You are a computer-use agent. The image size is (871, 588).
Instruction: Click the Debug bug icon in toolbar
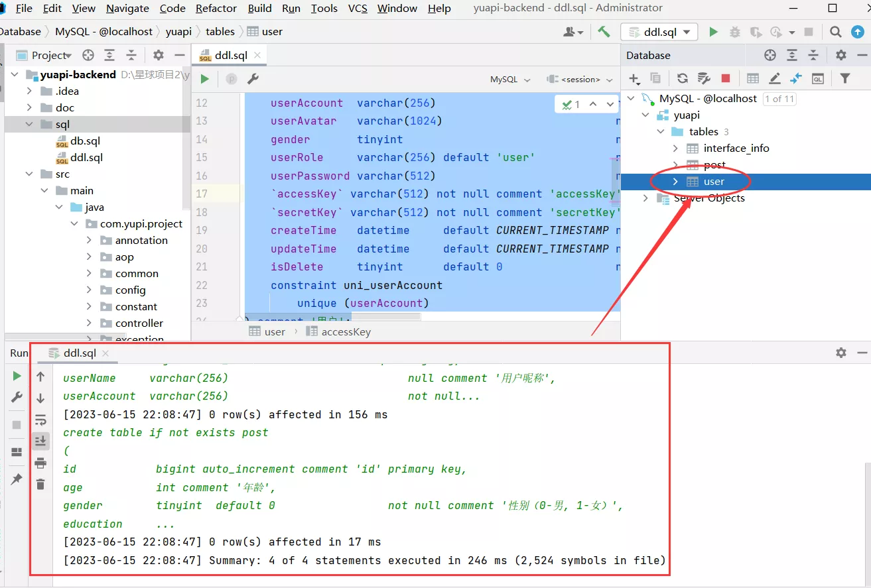(x=734, y=32)
